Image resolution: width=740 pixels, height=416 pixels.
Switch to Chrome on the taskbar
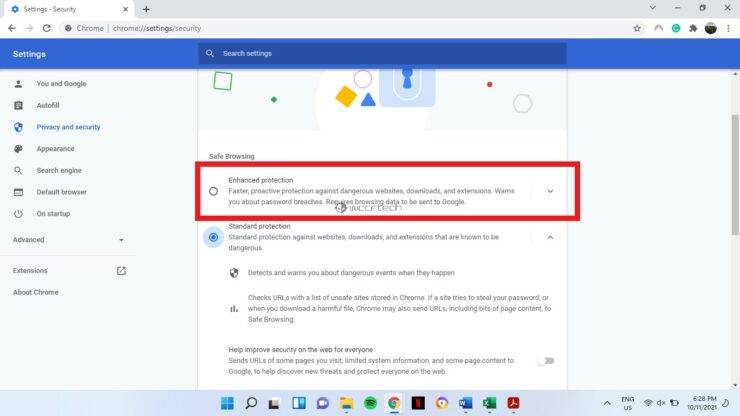(x=394, y=403)
